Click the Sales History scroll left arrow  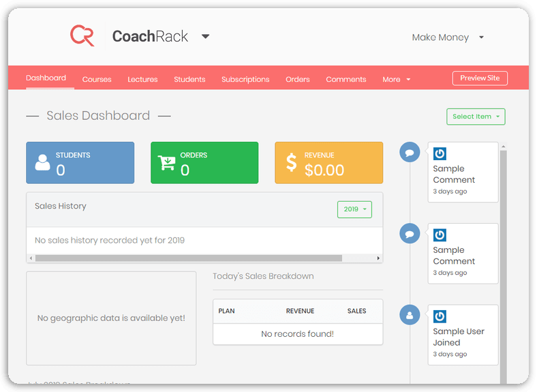[31, 258]
